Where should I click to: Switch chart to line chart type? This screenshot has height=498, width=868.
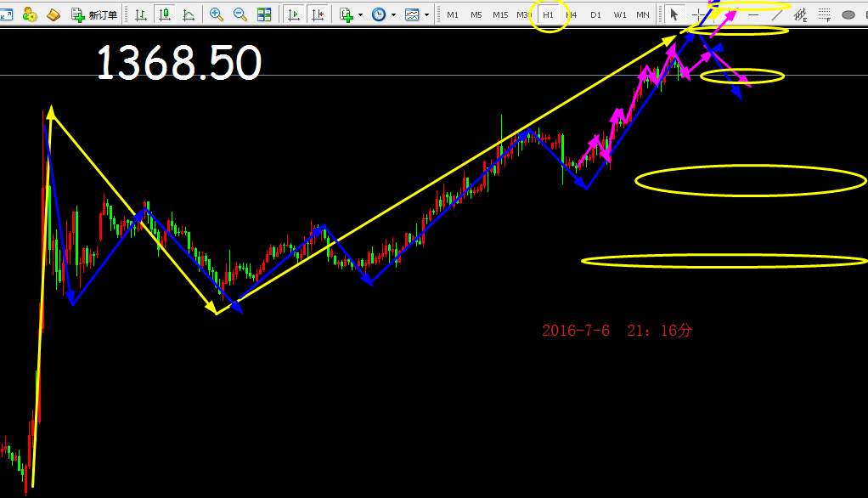pos(189,15)
